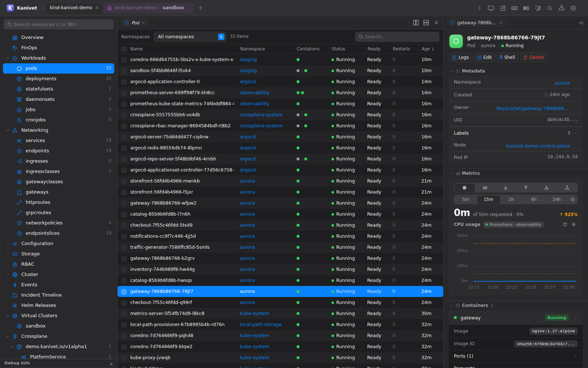Viewport: 588px width, 368px height.
Task: Expand the gateway container details chevron
Action: pyautogui.click(x=576, y=318)
